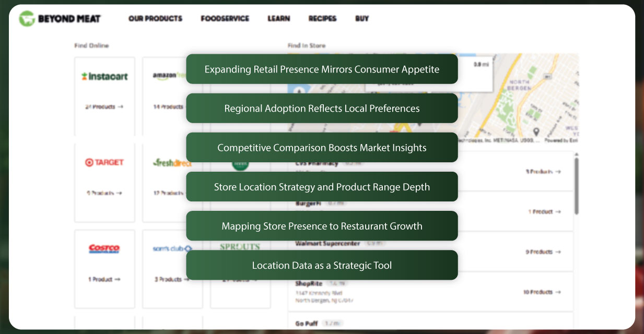This screenshot has width=644, height=334.
Task: Open the Buy menu item
Action: point(361,18)
